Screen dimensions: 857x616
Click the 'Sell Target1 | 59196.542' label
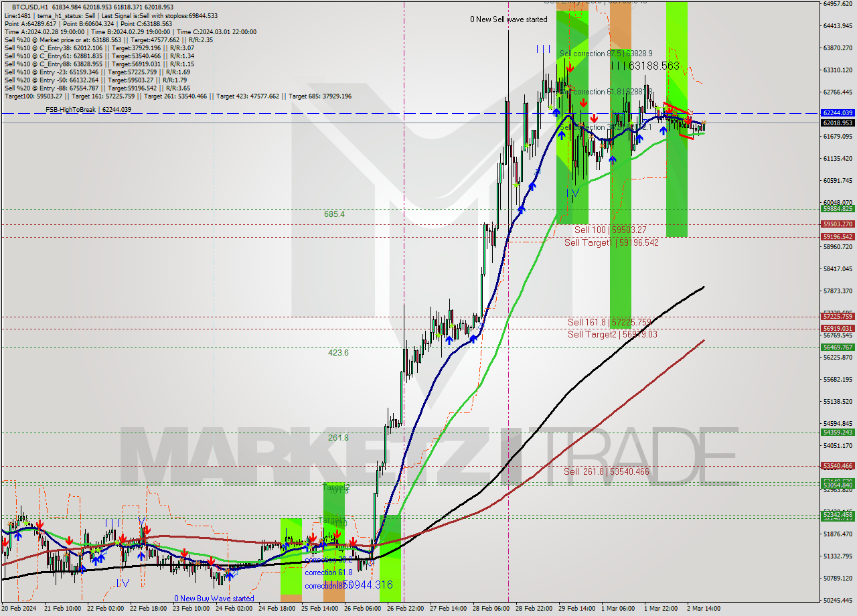[611, 242]
